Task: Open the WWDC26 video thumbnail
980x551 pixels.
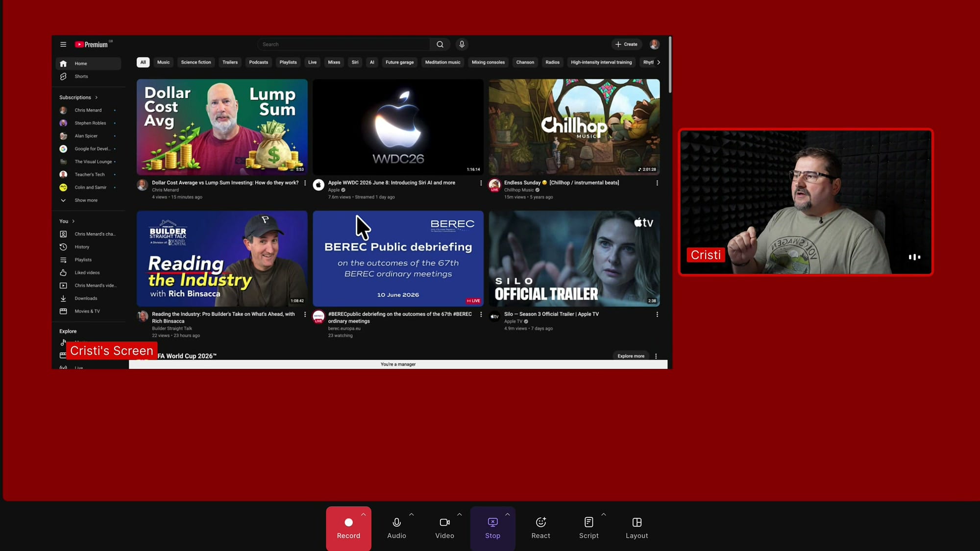Action: [x=398, y=127]
